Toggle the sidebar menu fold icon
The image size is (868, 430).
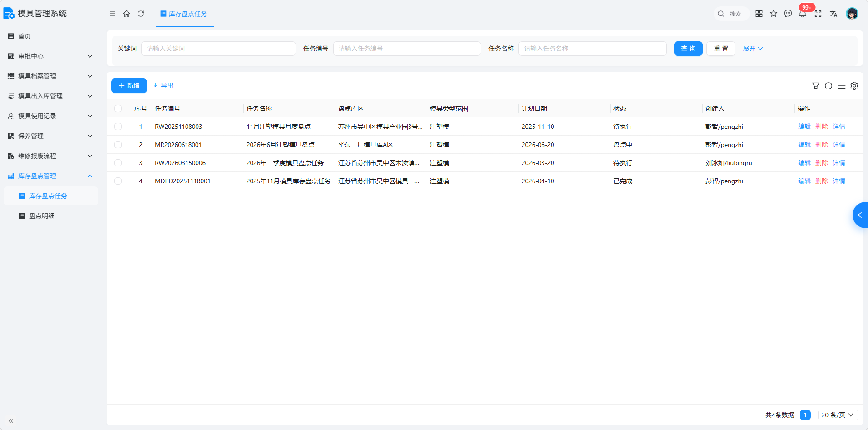pos(113,14)
